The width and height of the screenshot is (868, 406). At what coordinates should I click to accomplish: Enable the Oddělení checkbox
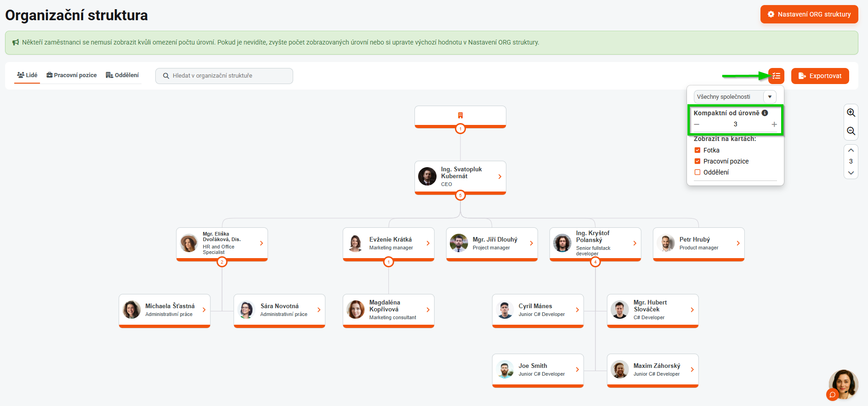tap(698, 172)
